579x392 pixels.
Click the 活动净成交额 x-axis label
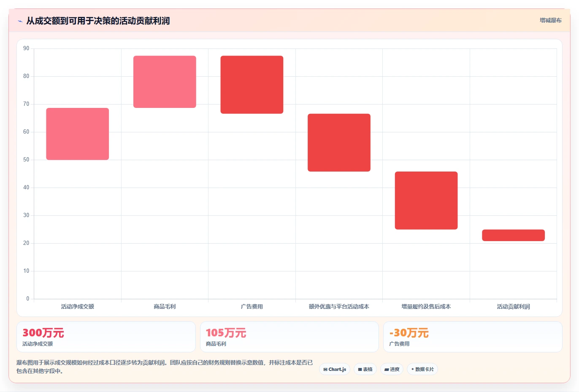(78, 306)
